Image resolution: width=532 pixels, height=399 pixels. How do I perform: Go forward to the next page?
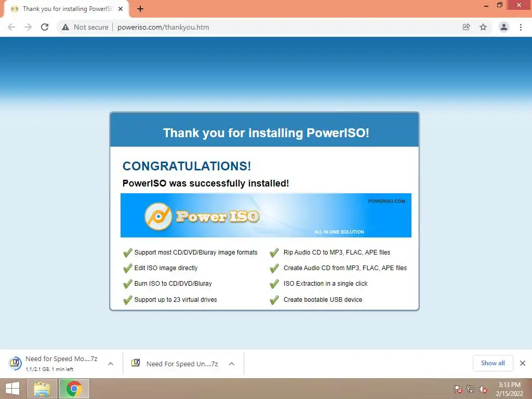click(x=28, y=27)
